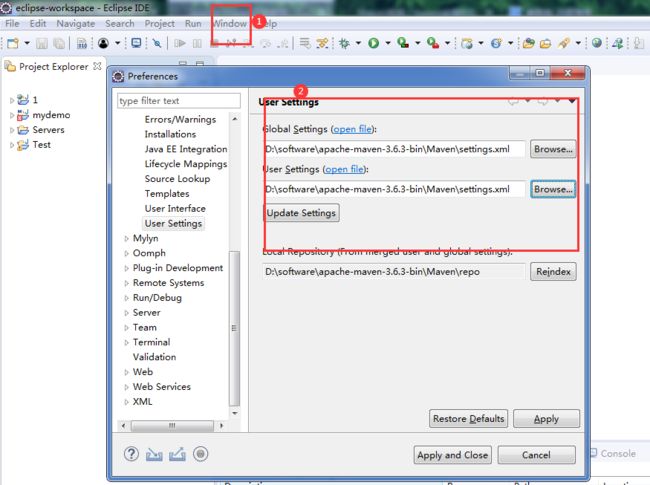This screenshot has height=485, width=650.
Task: Expand the Team preferences node
Action: [x=126, y=328]
